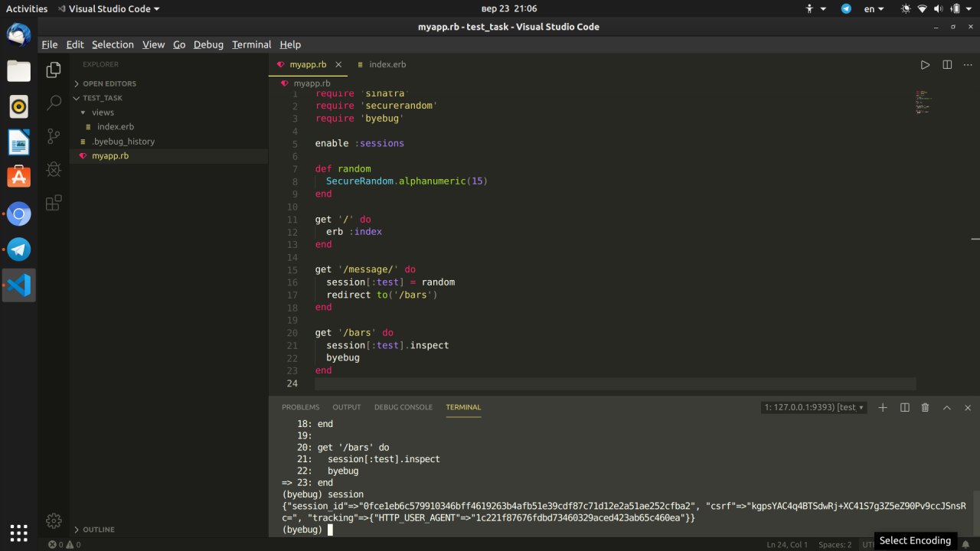Switch to the Debug Console tab
The height and width of the screenshot is (551, 980).
click(403, 407)
